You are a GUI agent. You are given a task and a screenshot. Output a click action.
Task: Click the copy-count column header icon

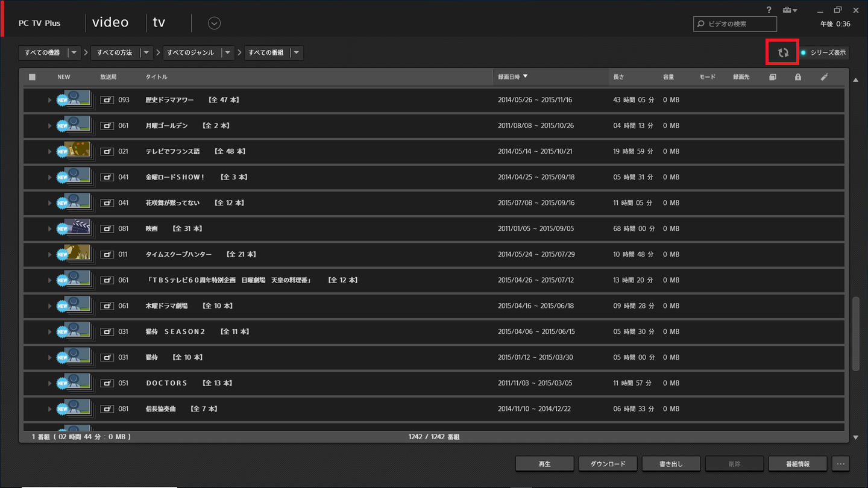point(772,77)
